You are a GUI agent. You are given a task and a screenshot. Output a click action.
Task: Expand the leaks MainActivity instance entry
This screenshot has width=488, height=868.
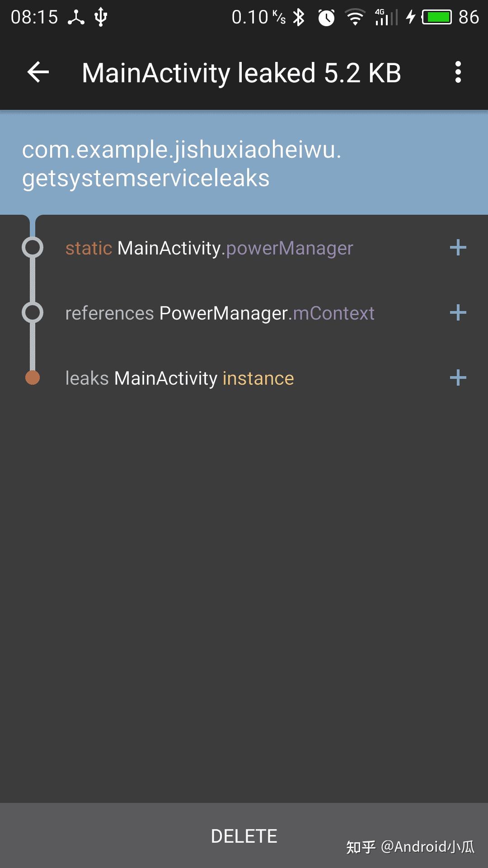(458, 377)
